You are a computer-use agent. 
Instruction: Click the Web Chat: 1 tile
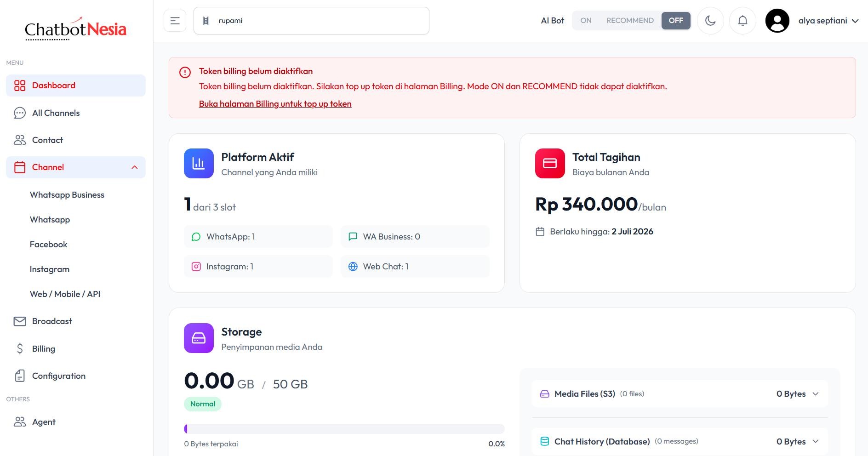415,267
